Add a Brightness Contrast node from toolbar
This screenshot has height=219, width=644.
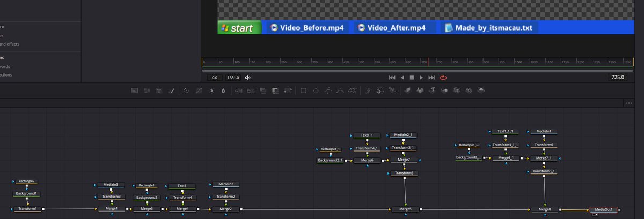pos(211,90)
